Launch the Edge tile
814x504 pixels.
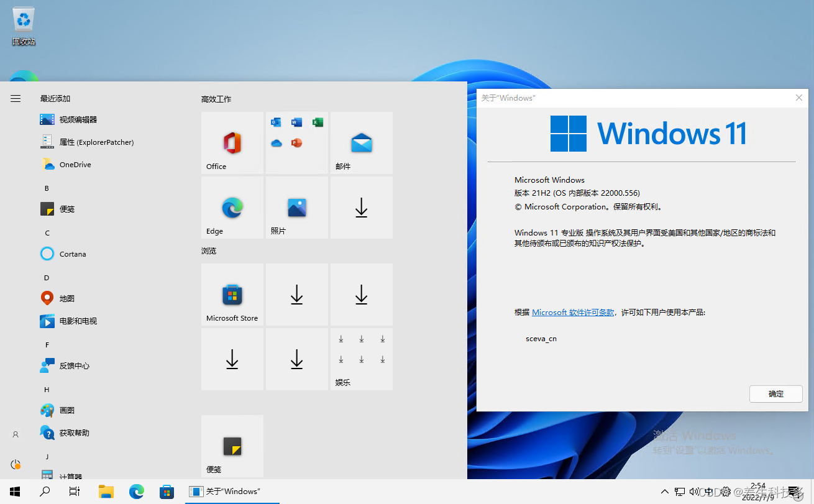point(232,208)
